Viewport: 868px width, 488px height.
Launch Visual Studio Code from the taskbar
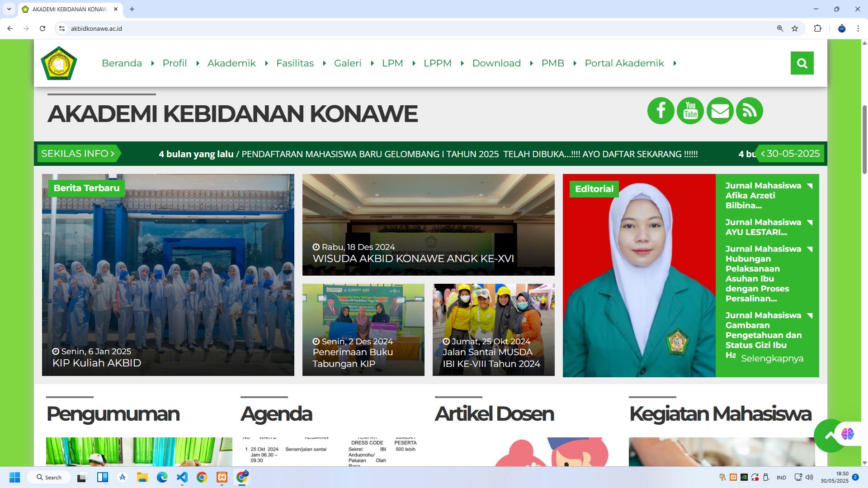tap(182, 478)
